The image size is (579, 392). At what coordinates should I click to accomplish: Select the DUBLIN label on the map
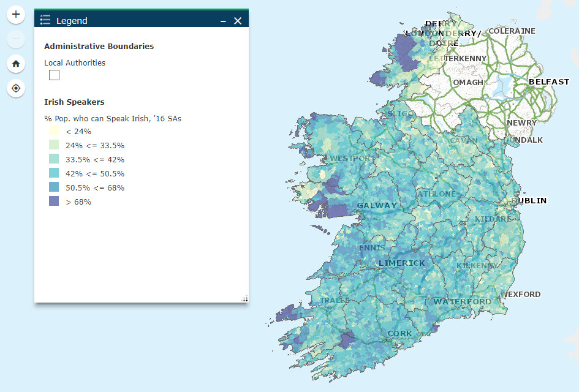click(529, 200)
